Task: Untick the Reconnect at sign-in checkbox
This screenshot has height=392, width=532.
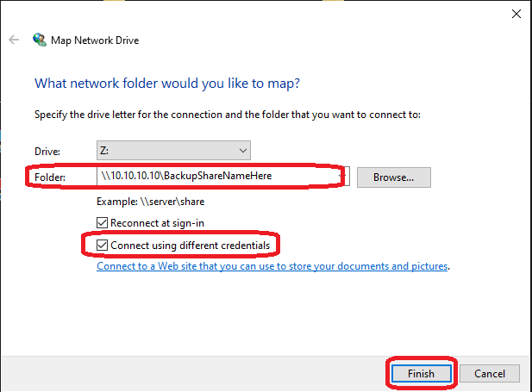Action: 102,223
